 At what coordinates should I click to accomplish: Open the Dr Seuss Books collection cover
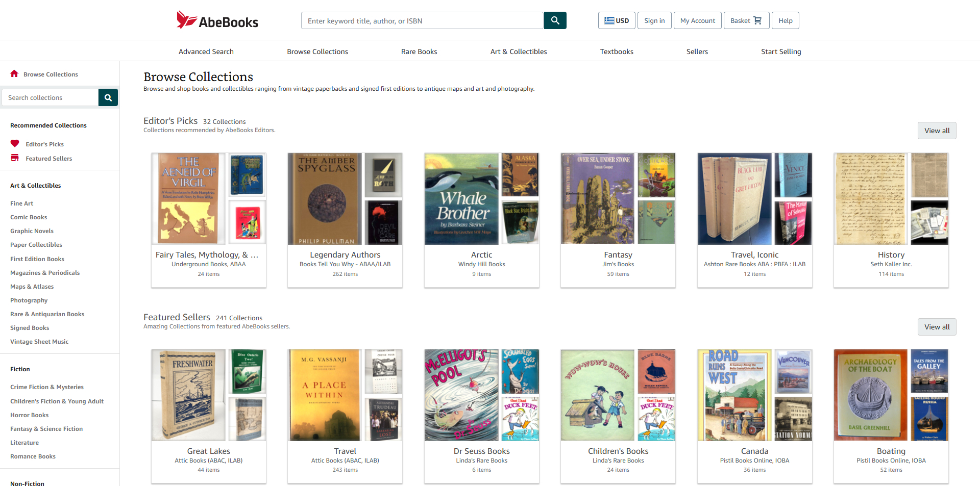point(461,394)
